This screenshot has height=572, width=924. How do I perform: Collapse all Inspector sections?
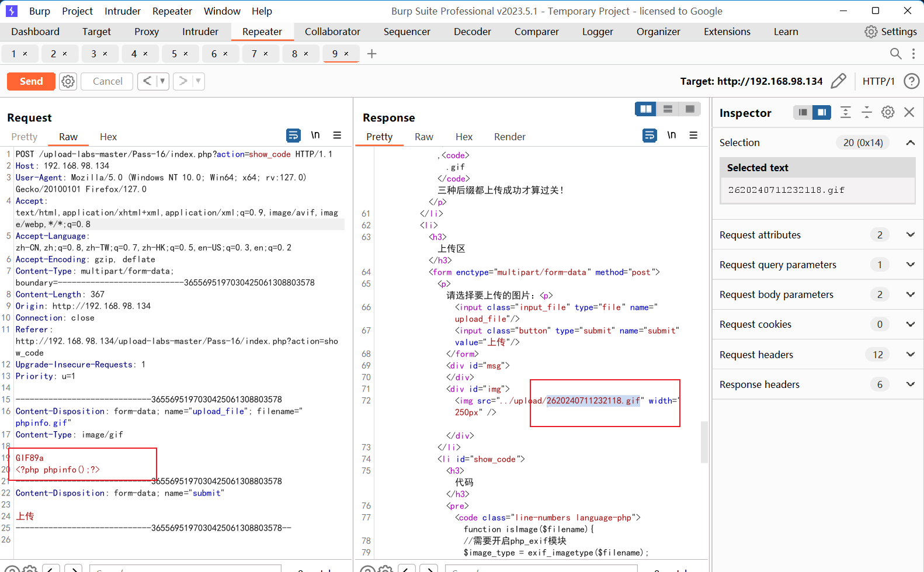pyautogui.click(x=867, y=112)
